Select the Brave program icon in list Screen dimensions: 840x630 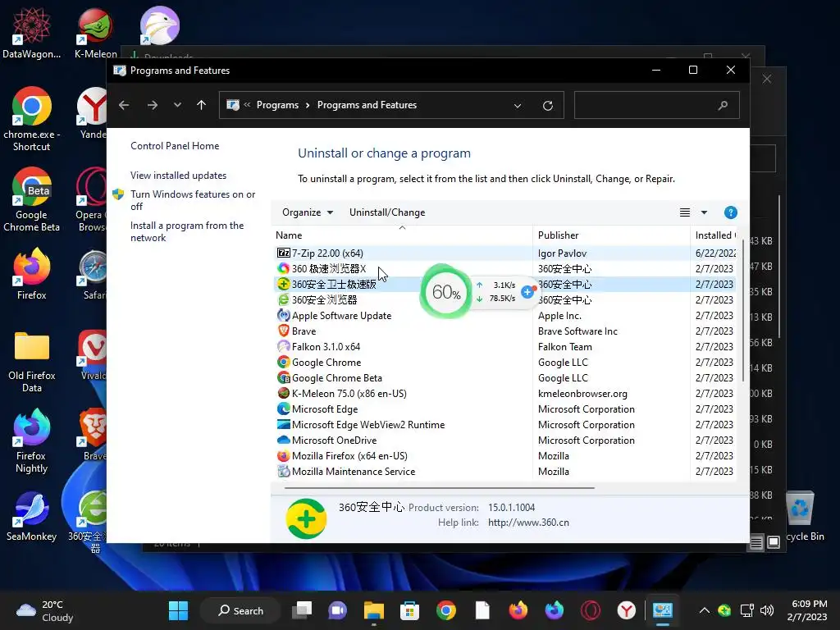[x=283, y=331]
